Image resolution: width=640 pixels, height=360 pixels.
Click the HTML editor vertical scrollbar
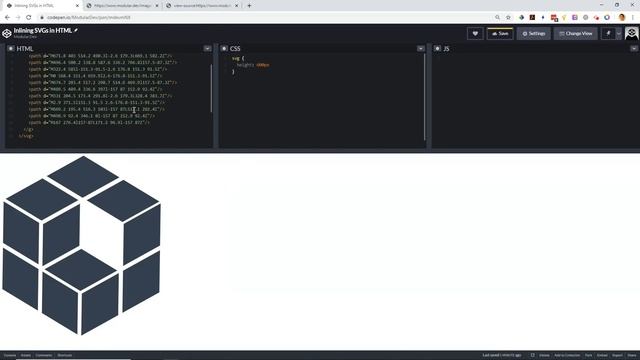211,88
